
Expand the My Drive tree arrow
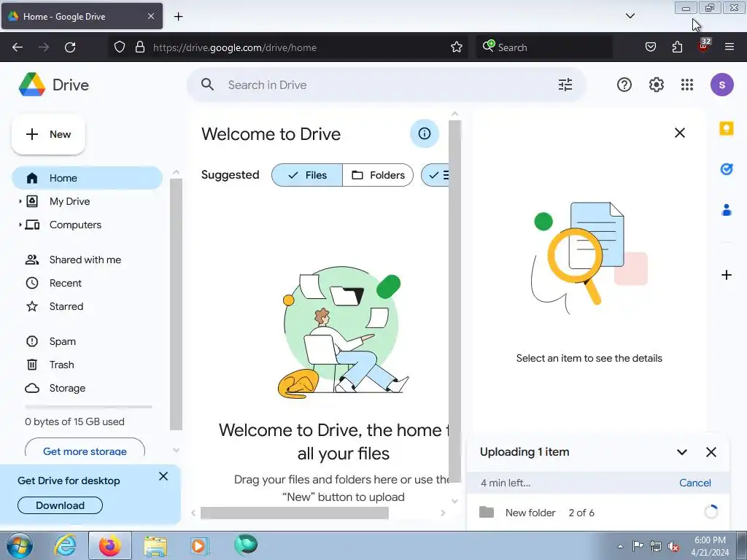(x=20, y=201)
